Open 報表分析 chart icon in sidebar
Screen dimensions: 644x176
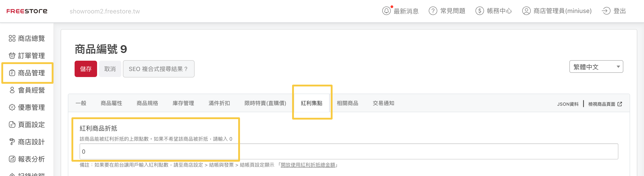12,159
